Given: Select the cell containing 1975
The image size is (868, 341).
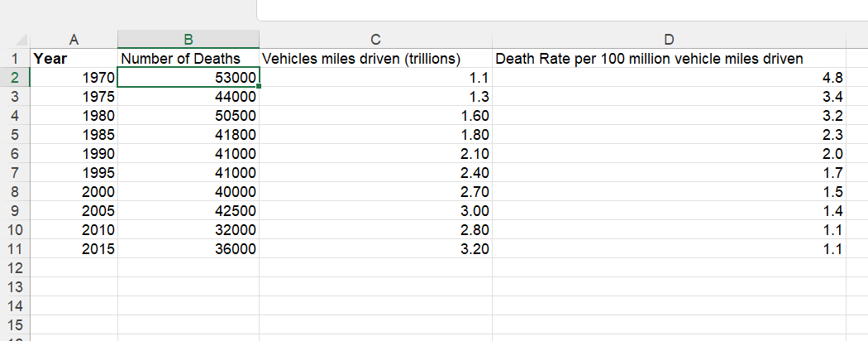Looking at the screenshot, I should coord(74,97).
